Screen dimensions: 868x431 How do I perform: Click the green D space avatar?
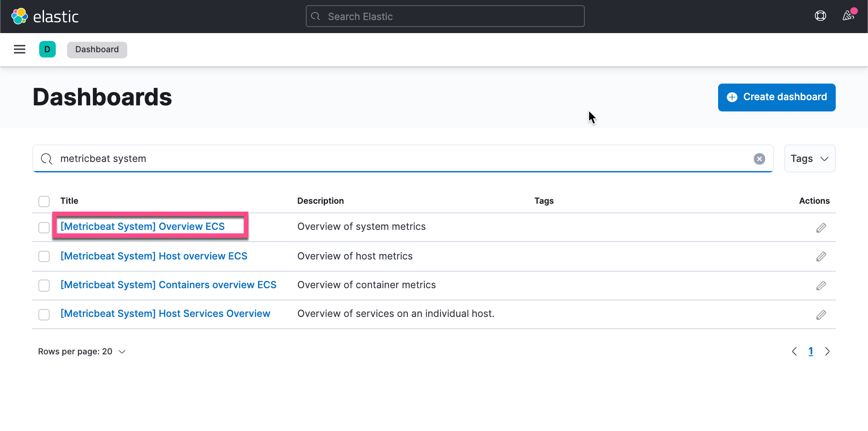pos(47,49)
